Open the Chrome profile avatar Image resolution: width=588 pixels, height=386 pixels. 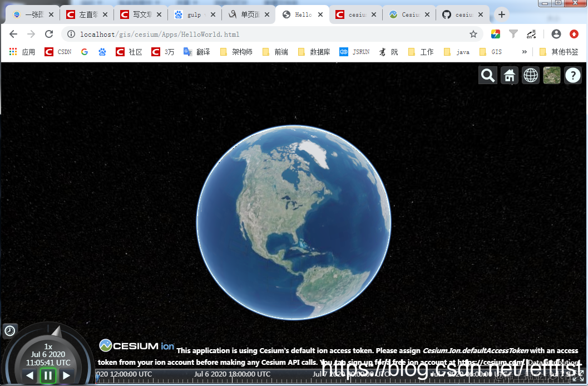[556, 34]
